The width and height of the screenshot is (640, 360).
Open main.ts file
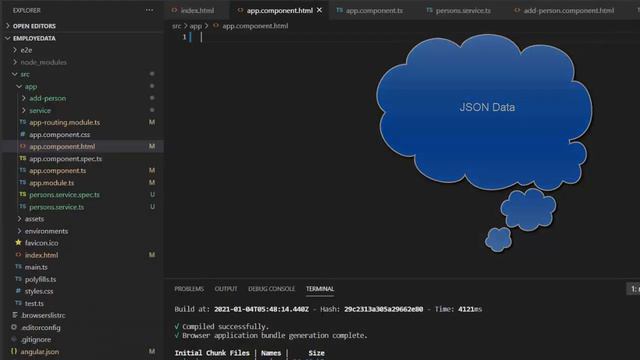pyautogui.click(x=36, y=267)
